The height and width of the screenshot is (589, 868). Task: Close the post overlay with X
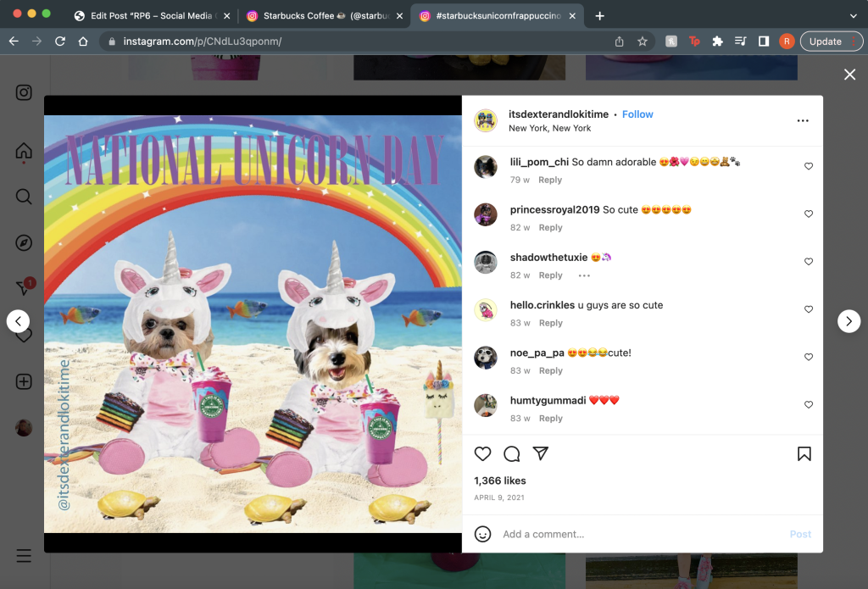coord(849,75)
